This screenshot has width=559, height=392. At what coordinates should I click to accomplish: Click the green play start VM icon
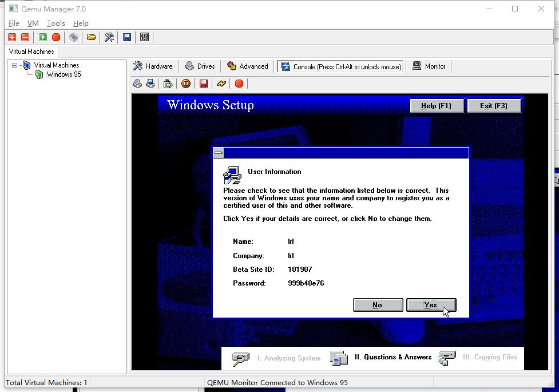pyautogui.click(x=43, y=37)
